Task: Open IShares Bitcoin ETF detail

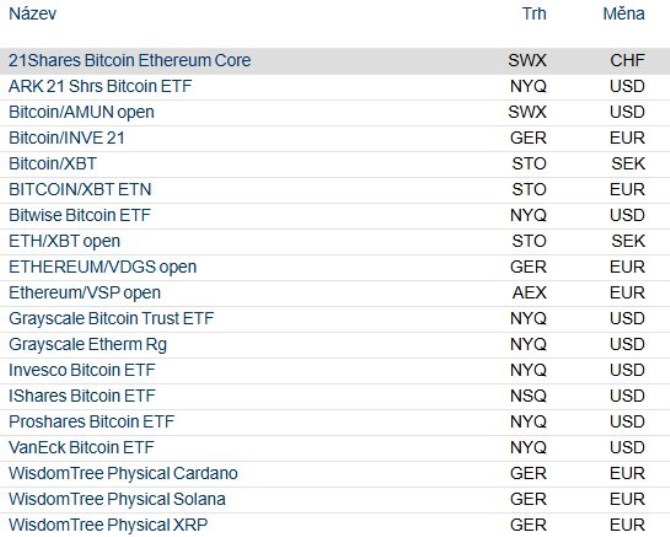Action: tap(82, 396)
